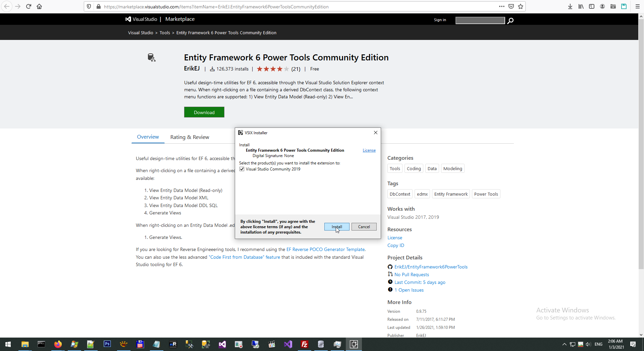Click the Visual Studio logo in header
The height and width of the screenshot is (351, 644).
point(141,19)
